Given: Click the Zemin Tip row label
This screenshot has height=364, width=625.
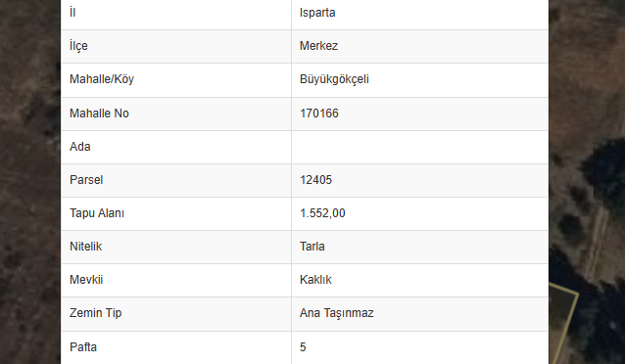Looking at the screenshot, I should coord(95,313).
